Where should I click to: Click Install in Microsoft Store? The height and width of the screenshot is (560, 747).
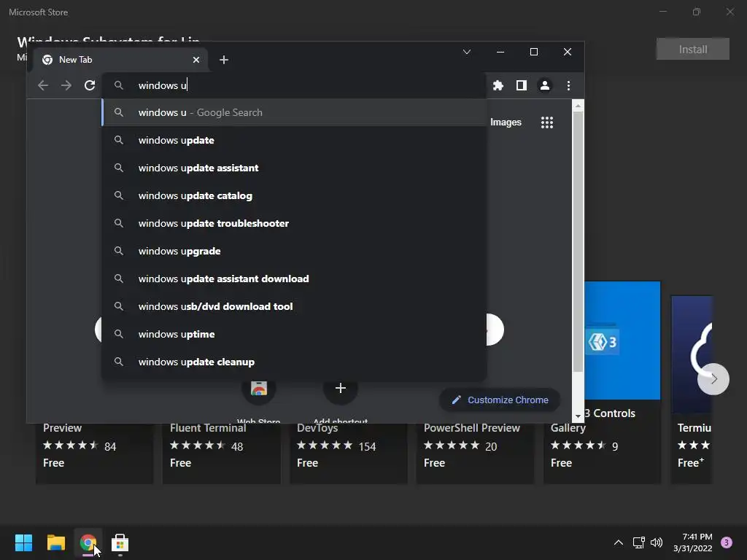click(693, 49)
